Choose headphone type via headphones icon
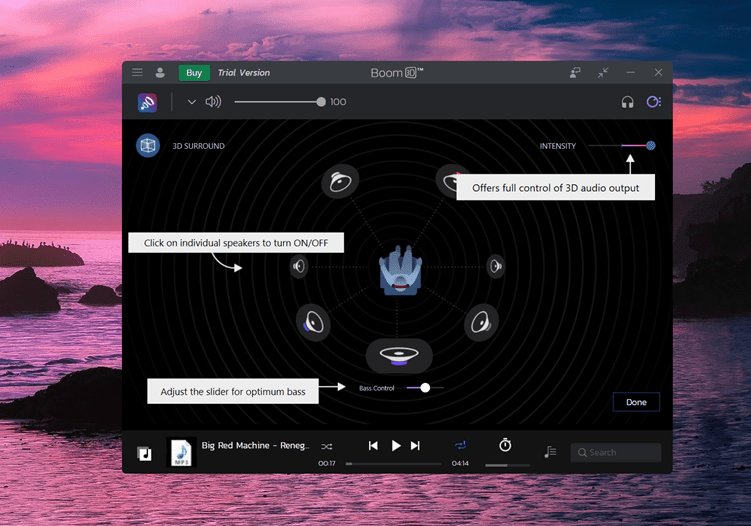The width and height of the screenshot is (751, 526). point(627,102)
